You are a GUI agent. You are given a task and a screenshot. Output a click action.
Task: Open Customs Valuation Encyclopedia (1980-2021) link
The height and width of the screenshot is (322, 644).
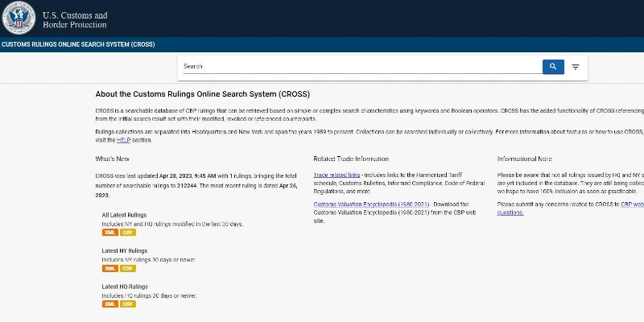coord(371,204)
